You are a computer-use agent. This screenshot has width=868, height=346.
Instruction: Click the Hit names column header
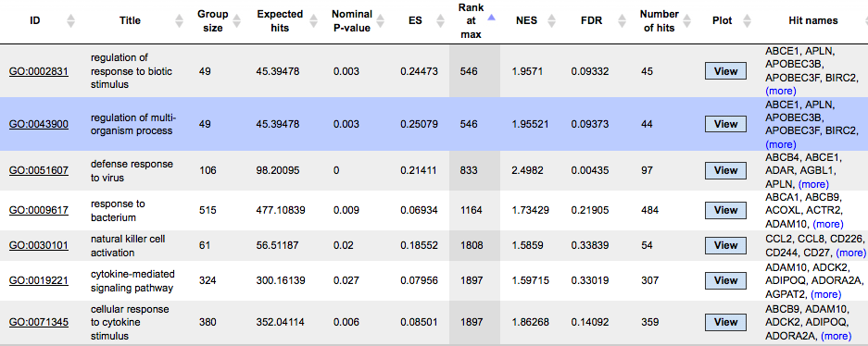[x=813, y=21]
